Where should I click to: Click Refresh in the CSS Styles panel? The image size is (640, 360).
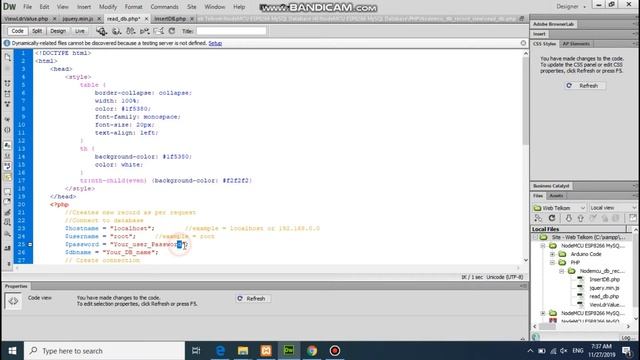click(x=584, y=86)
